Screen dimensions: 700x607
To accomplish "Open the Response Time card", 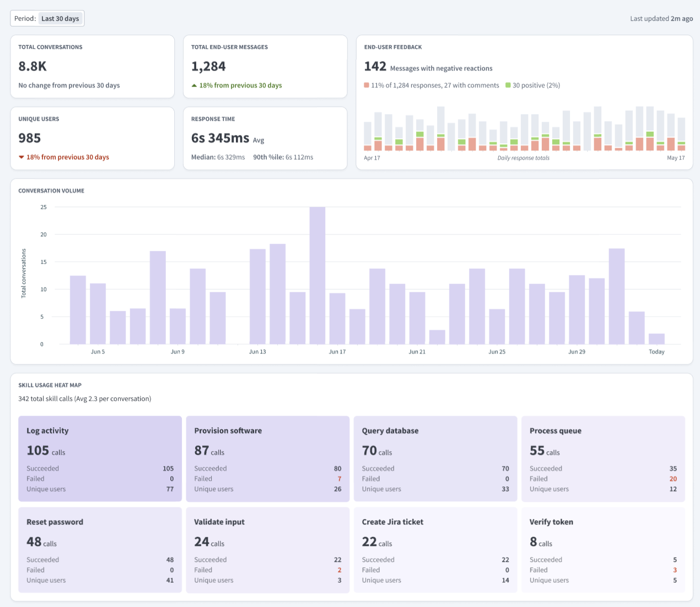I will pos(265,138).
